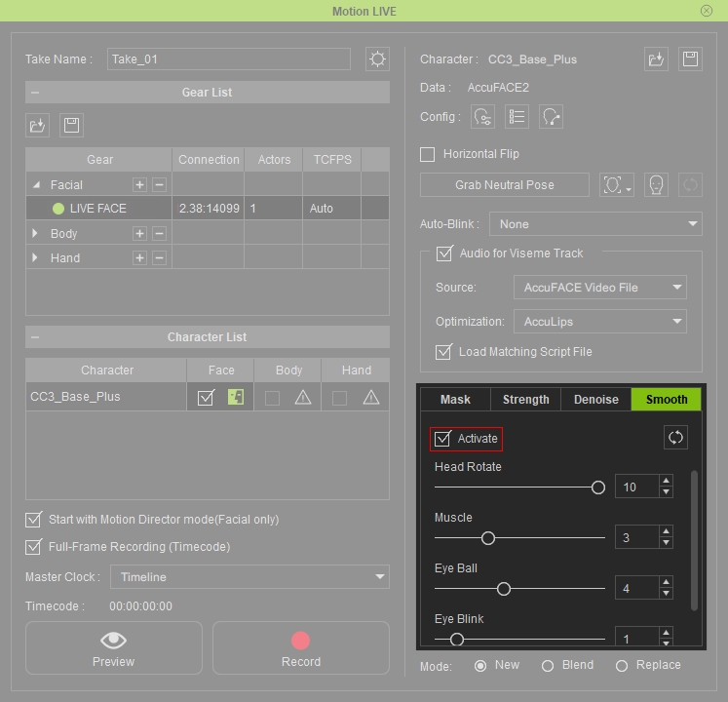Viewport: 728px width, 702px height.
Task: Remove Hand gear with minus
Action: [159, 257]
